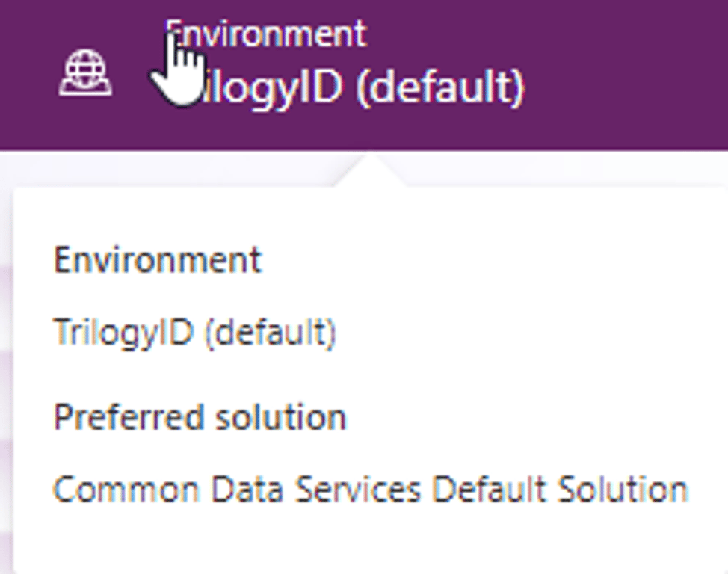
Task: Click empty purple header area beside environment name
Action: [627, 74]
